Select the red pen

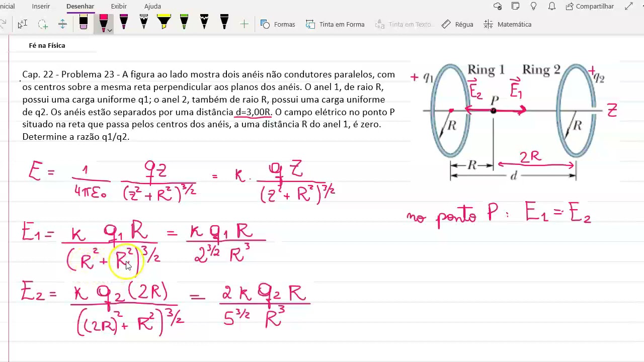(x=103, y=23)
